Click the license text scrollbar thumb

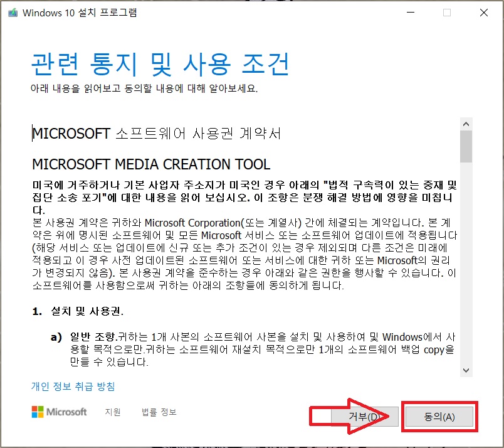pyautogui.click(x=466, y=146)
